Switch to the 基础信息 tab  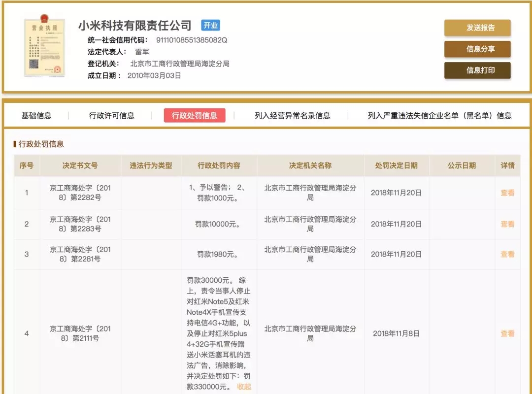tap(36, 116)
